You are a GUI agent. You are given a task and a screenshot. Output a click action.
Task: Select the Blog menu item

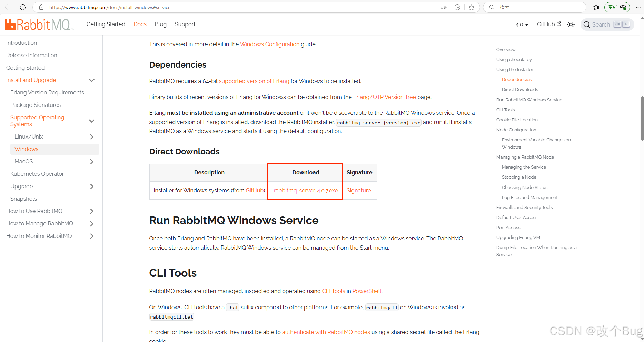pos(160,24)
